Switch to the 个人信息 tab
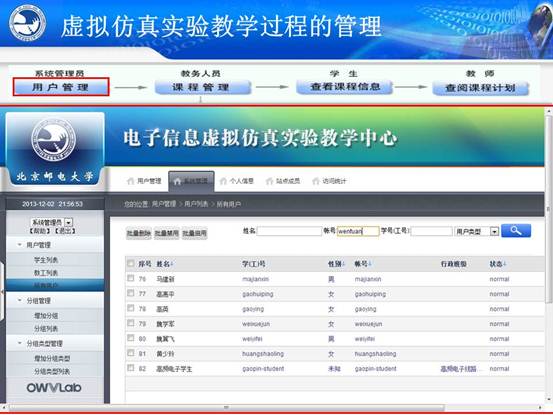553x415 pixels. (237, 181)
